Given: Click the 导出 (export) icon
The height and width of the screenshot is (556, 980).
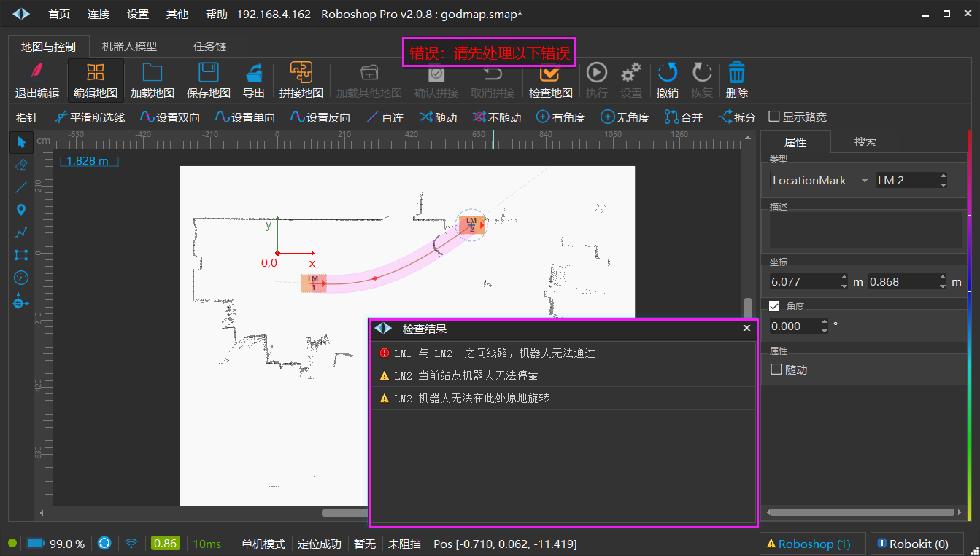Looking at the screenshot, I should [x=254, y=72].
